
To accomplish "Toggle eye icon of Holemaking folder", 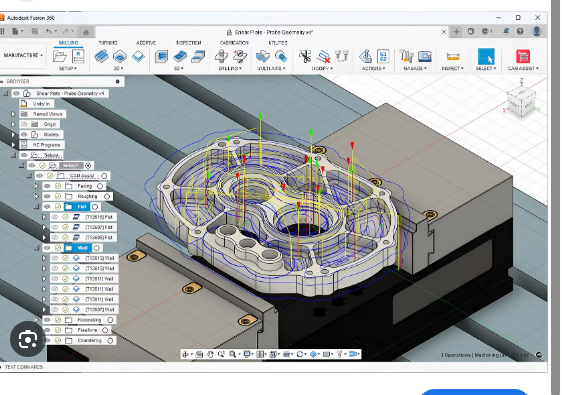I will point(47,320).
